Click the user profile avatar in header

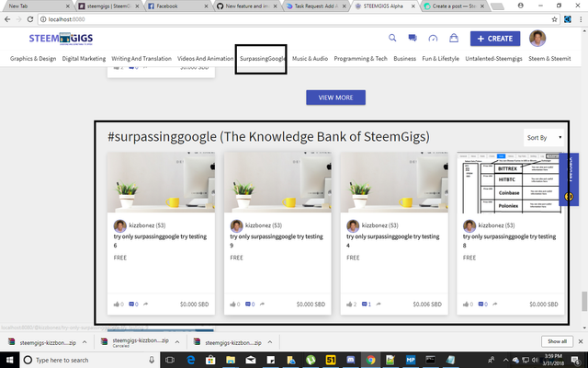(x=537, y=39)
